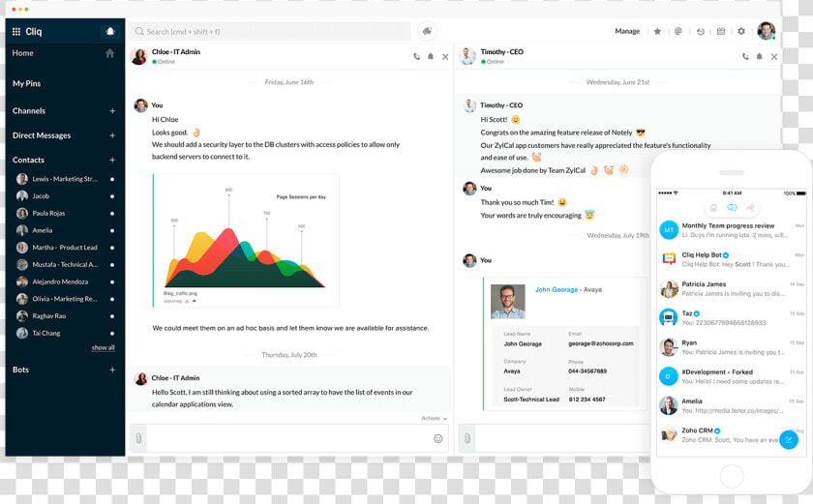Open Taz chat on phone
Image resolution: width=813 pixels, height=504 pixels.
coord(731,317)
